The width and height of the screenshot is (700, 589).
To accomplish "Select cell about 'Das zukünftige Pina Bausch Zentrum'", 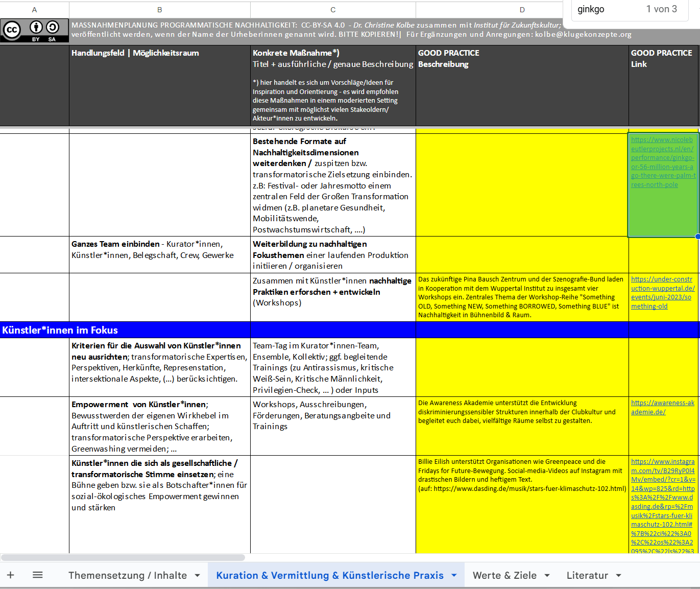I will tap(522, 297).
